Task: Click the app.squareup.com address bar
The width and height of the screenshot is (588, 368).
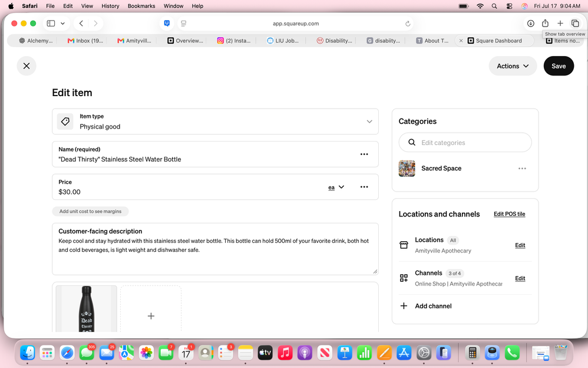Action: point(296,24)
